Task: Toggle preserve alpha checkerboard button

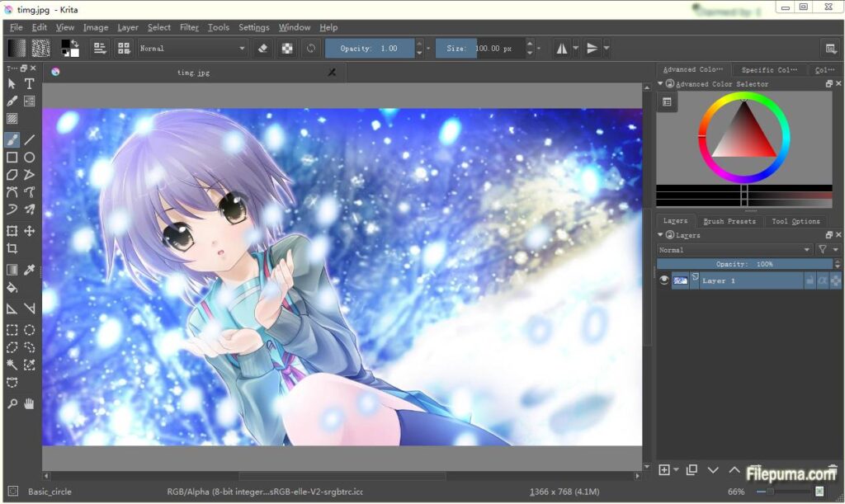Action: coord(286,48)
